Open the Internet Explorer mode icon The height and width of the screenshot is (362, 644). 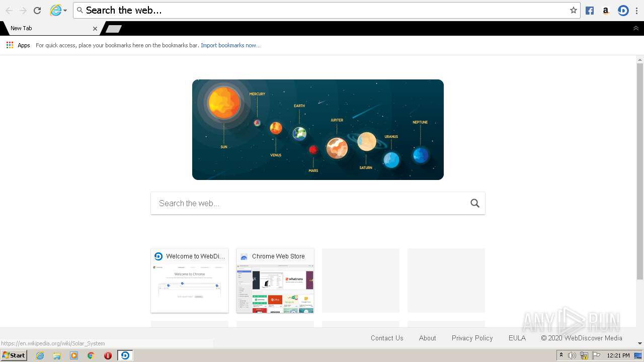[x=55, y=10]
